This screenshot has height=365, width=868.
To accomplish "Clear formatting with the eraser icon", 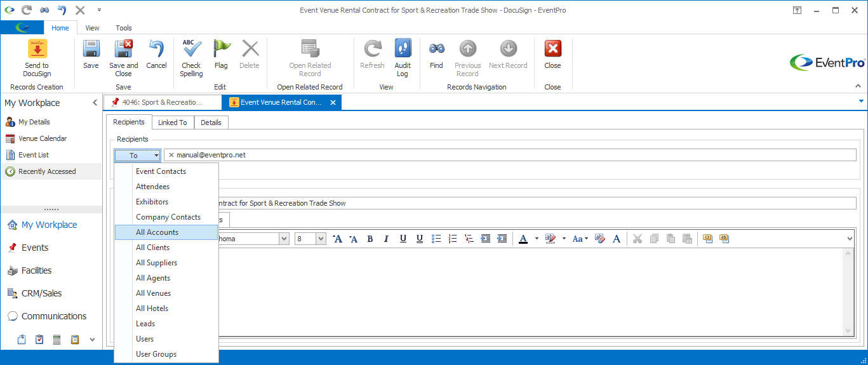I will pos(599,239).
